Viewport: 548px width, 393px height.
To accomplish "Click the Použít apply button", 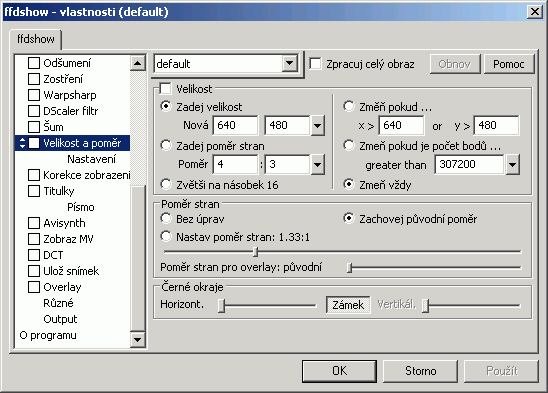I will click(x=502, y=371).
